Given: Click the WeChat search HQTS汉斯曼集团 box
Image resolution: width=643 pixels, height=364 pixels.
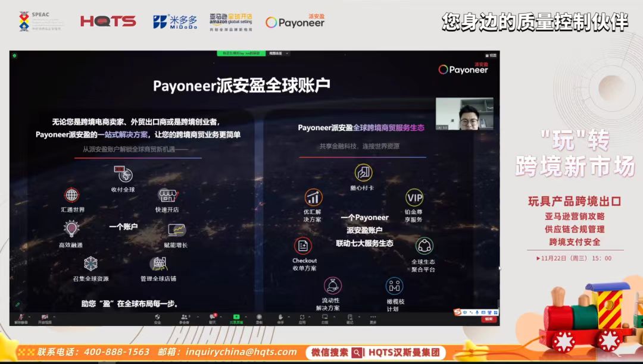Looking at the screenshot, I should click(376, 353).
